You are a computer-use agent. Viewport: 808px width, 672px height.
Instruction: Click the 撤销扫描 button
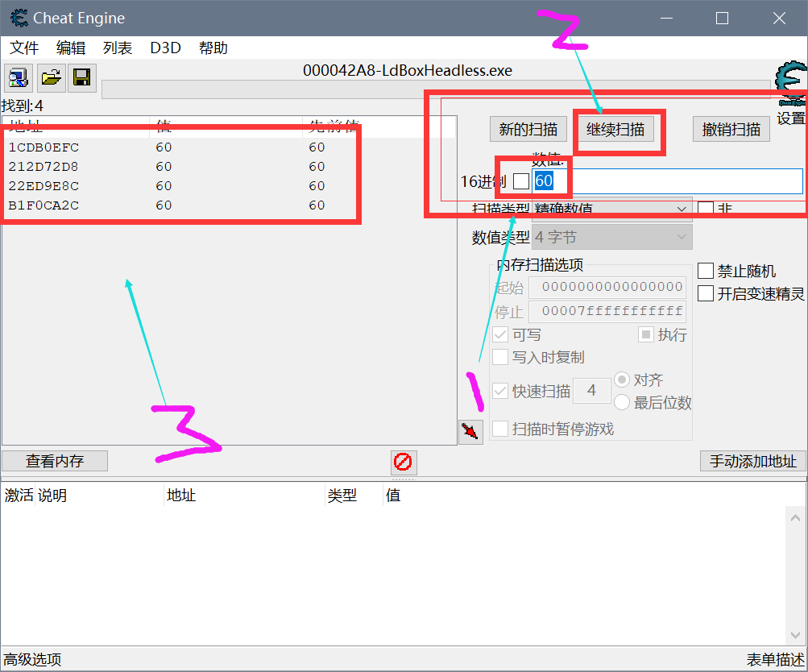[731, 130]
